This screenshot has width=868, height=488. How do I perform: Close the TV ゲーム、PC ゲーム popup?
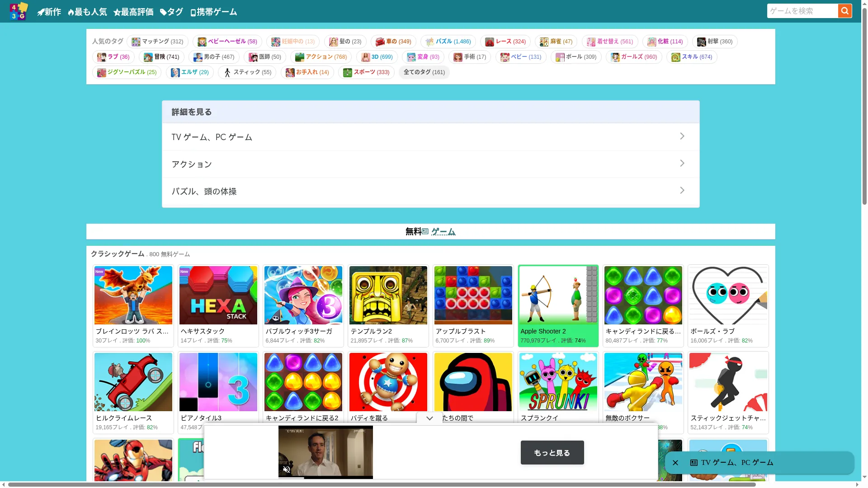(675, 462)
